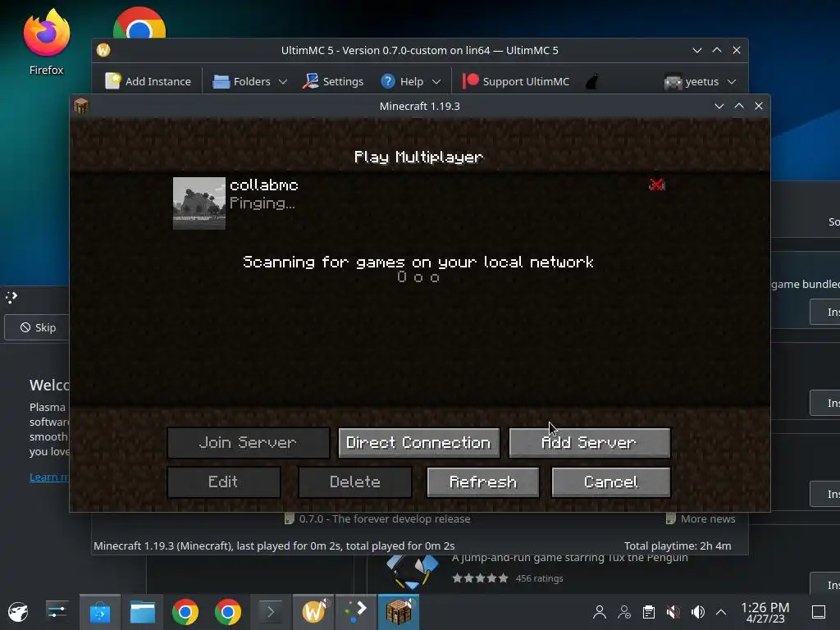Click the Edit server button

(223, 482)
